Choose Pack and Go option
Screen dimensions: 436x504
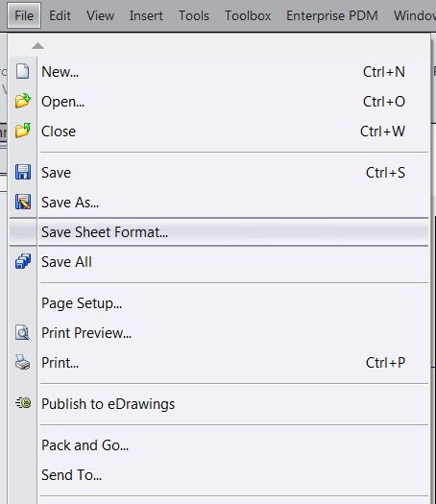(x=219, y=444)
